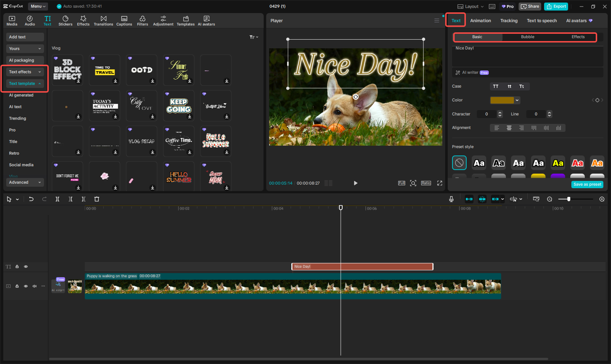Open the color picker dropdown arrow
Image resolution: width=611 pixels, height=364 pixels.
tap(517, 100)
